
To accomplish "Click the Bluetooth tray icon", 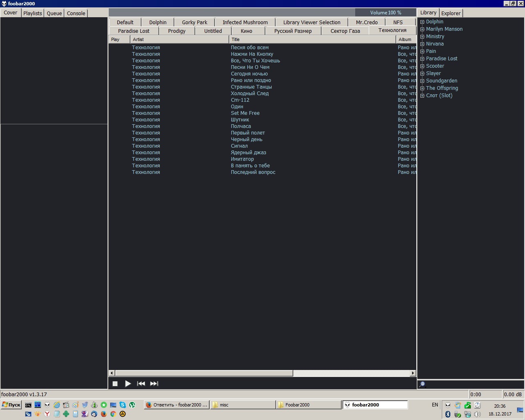I will coord(448,414).
